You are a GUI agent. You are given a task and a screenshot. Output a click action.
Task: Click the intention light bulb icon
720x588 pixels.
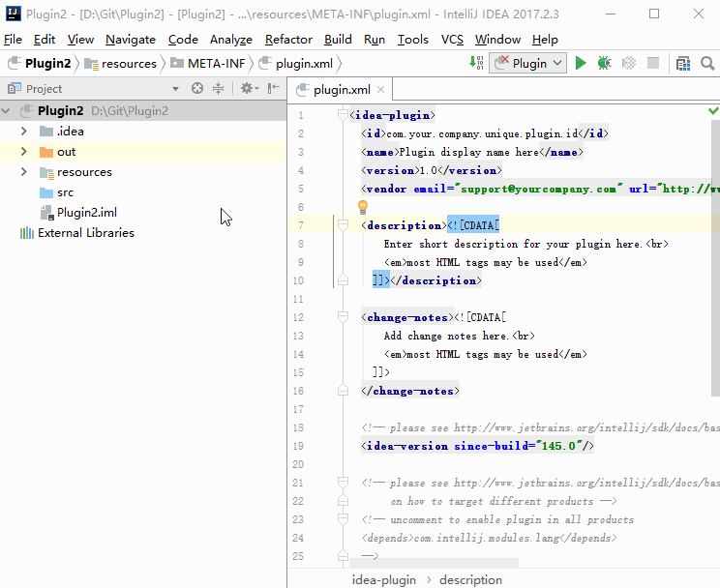363,207
